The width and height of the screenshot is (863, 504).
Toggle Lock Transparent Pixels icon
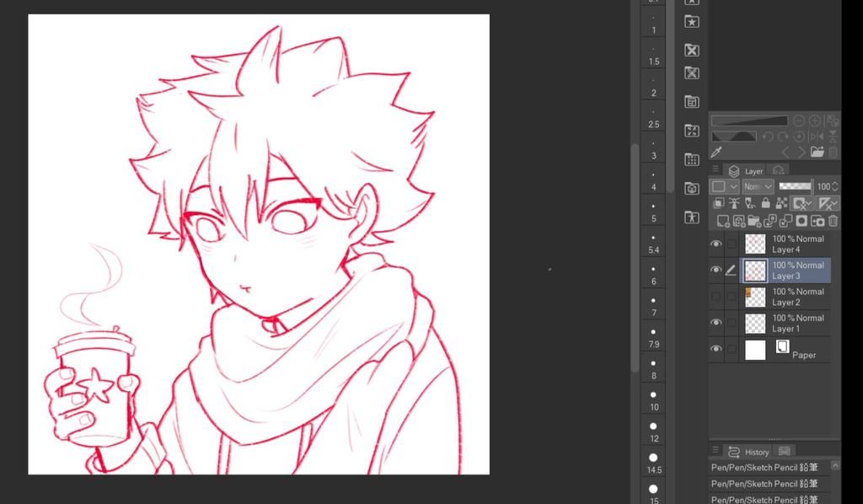(x=781, y=204)
